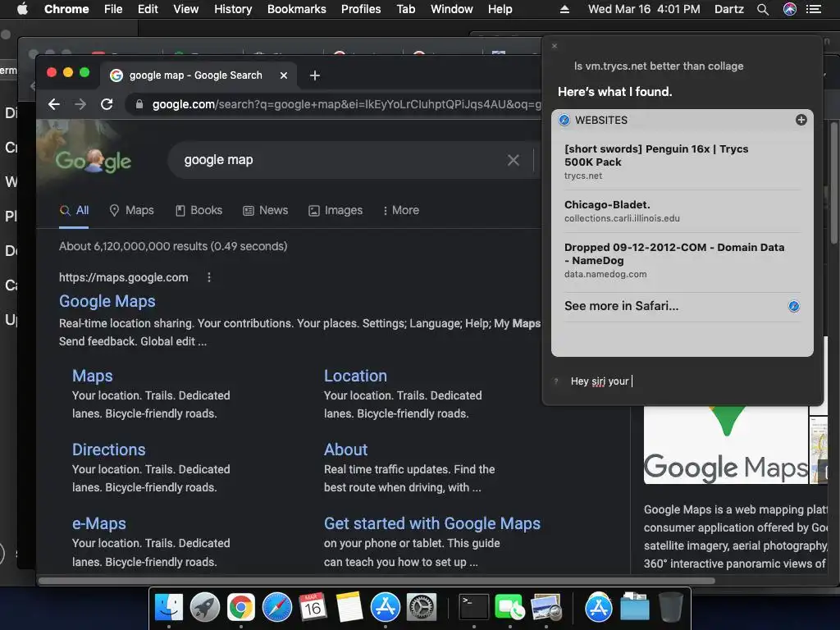This screenshot has height=630, width=840.
Task: Switch to the Images results tab
Action: (x=336, y=211)
